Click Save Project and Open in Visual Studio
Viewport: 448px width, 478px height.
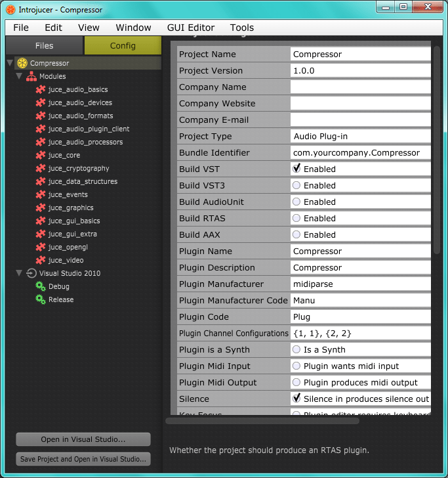pyautogui.click(x=83, y=459)
